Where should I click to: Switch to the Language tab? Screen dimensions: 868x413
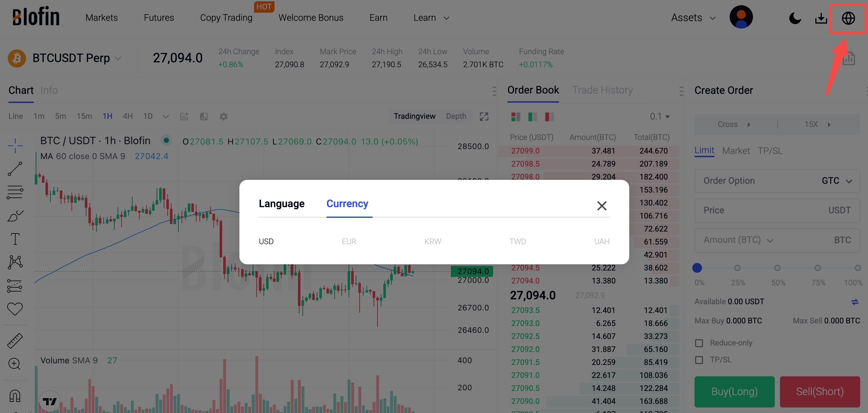pyautogui.click(x=281, y=204)
